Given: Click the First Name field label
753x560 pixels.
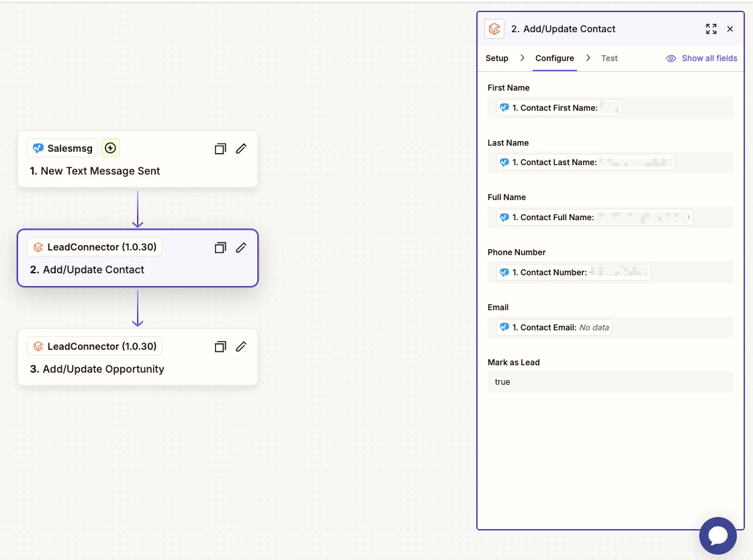Looking at the screenshot, I should 508,88.
